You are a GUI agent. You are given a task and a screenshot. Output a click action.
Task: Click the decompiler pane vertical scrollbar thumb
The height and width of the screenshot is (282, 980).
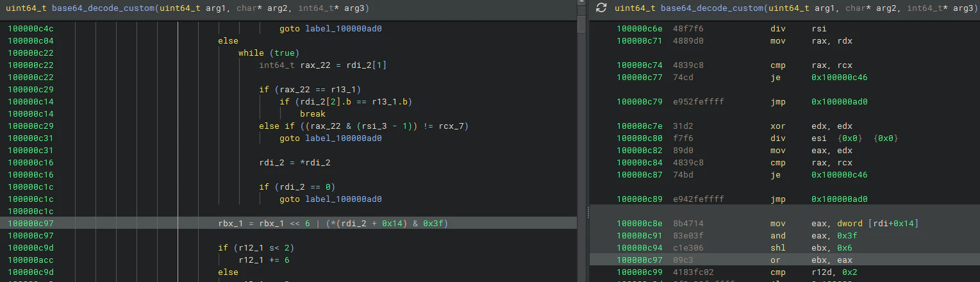click(x=581, y=24)
